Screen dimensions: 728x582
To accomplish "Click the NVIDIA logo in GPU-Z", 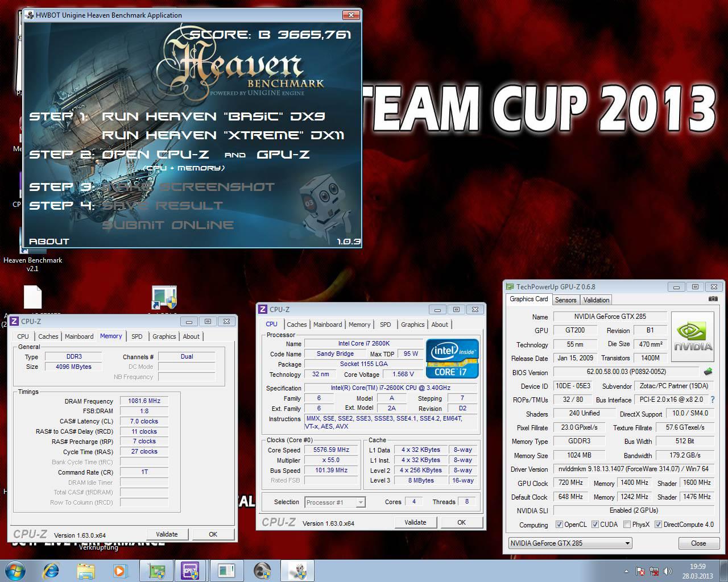I will tap(693, 336).
